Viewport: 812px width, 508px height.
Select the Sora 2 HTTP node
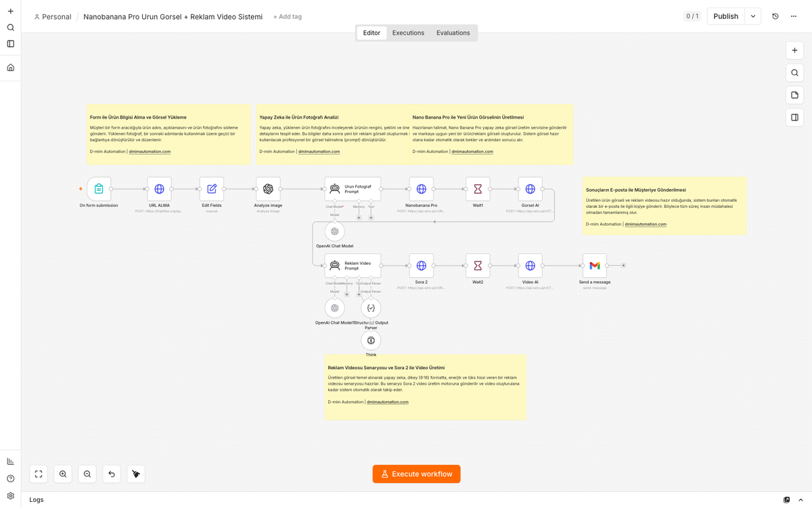pos(421,266)
